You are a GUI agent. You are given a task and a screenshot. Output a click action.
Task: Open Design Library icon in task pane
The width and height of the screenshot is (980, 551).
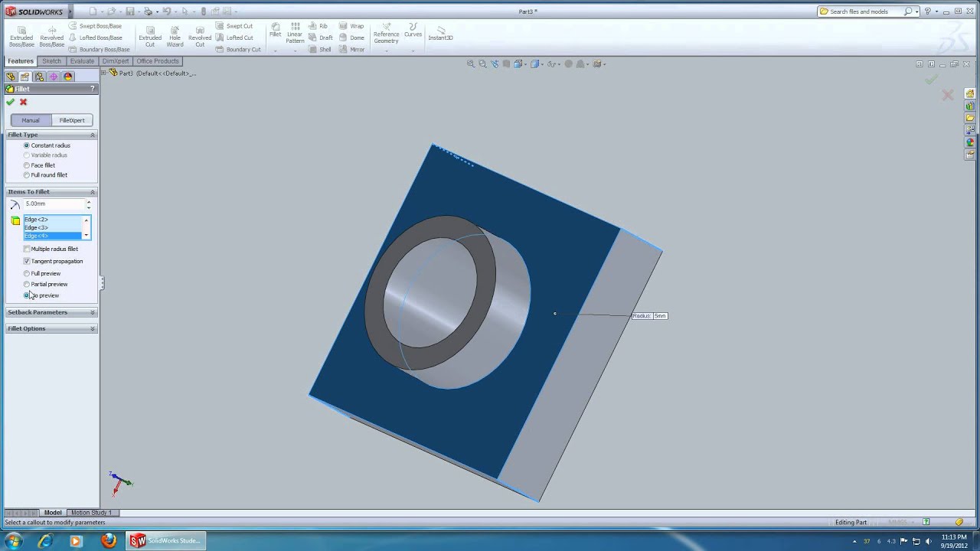point(970,106)
